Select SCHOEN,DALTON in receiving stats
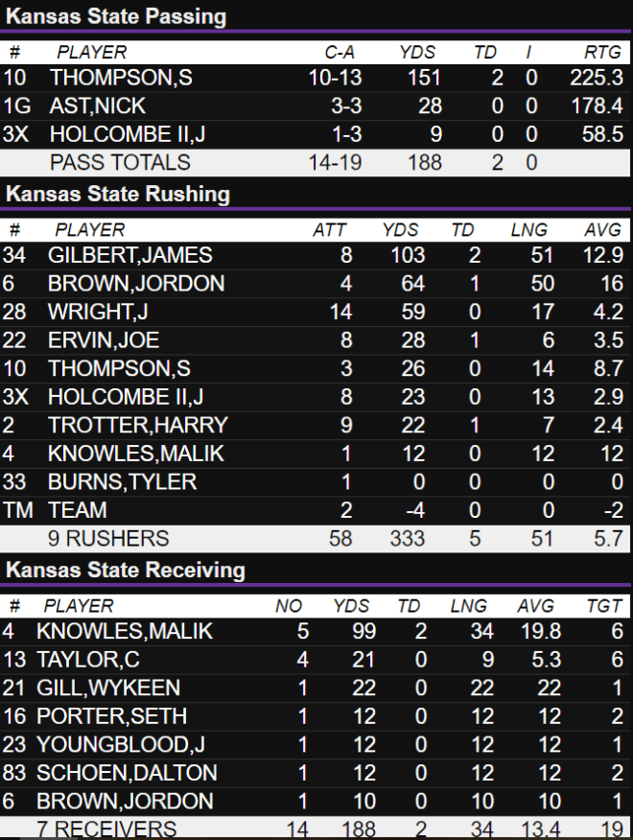Viewport: 633px width, 840px height. [127, 773]
